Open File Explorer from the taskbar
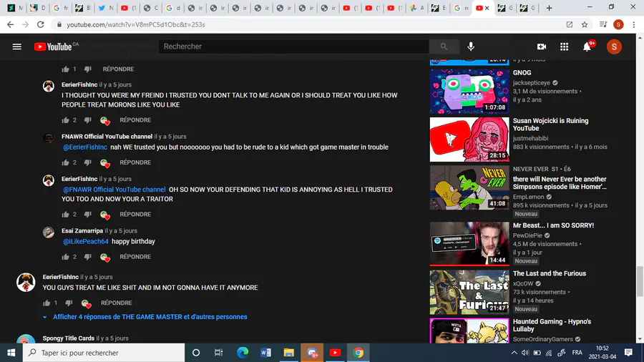This screenshot has height=362, width=644. (289, 353)
